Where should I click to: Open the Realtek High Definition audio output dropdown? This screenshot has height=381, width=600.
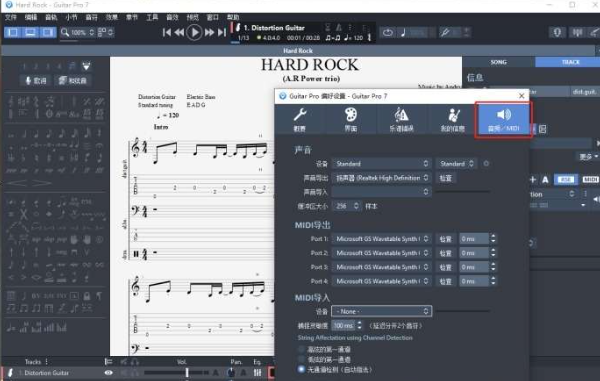381,178
